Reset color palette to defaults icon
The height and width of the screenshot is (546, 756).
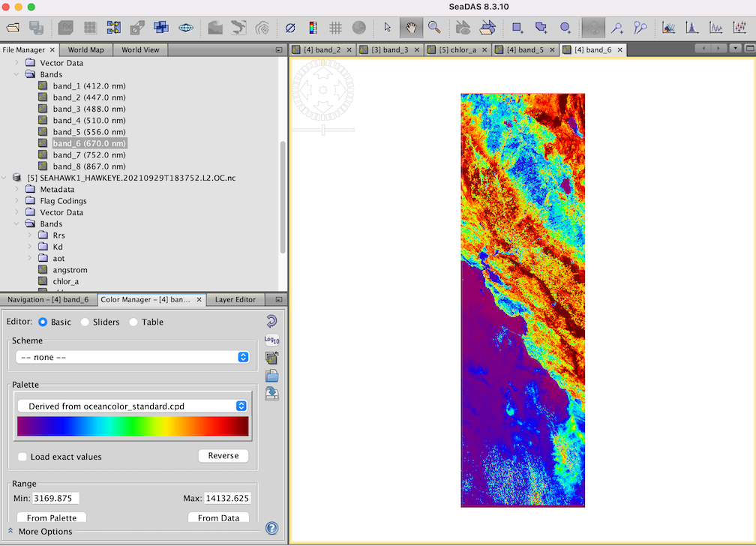click(272, 321)
